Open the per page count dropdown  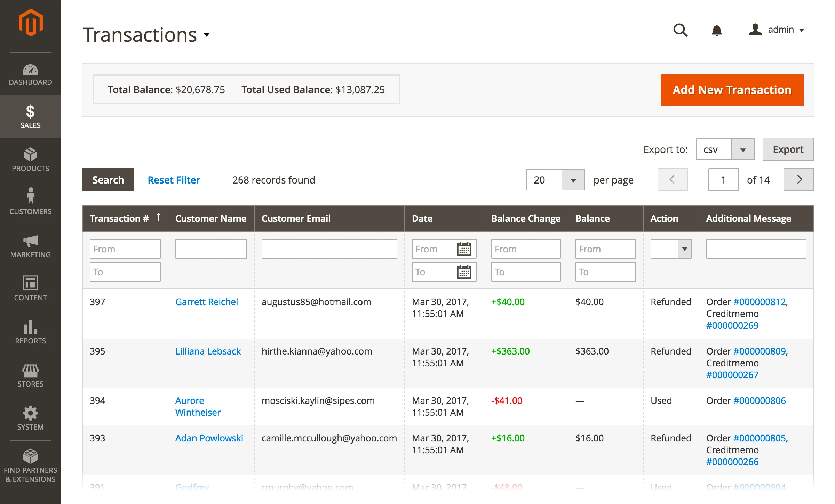pos(573,180)
